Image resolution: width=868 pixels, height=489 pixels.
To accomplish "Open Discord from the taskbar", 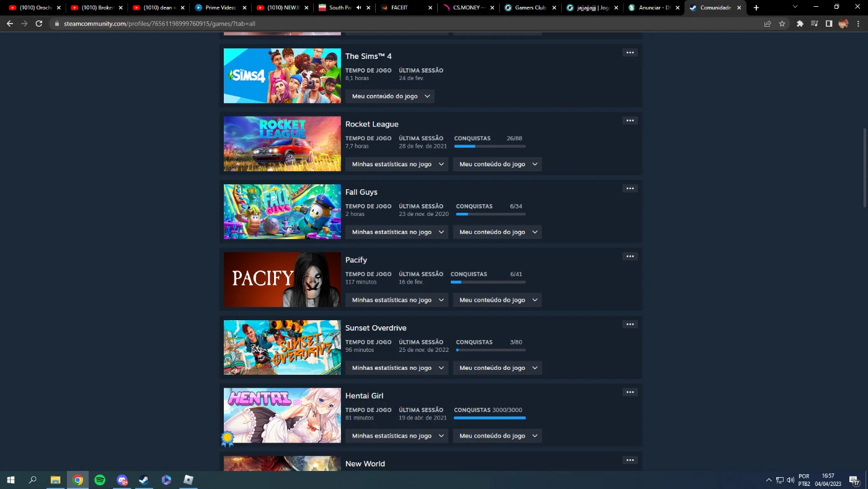I will point(122,480).
